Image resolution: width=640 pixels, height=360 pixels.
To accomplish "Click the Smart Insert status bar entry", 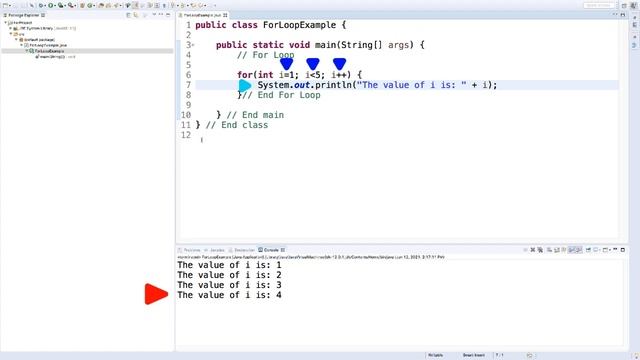I will point(473,355).
